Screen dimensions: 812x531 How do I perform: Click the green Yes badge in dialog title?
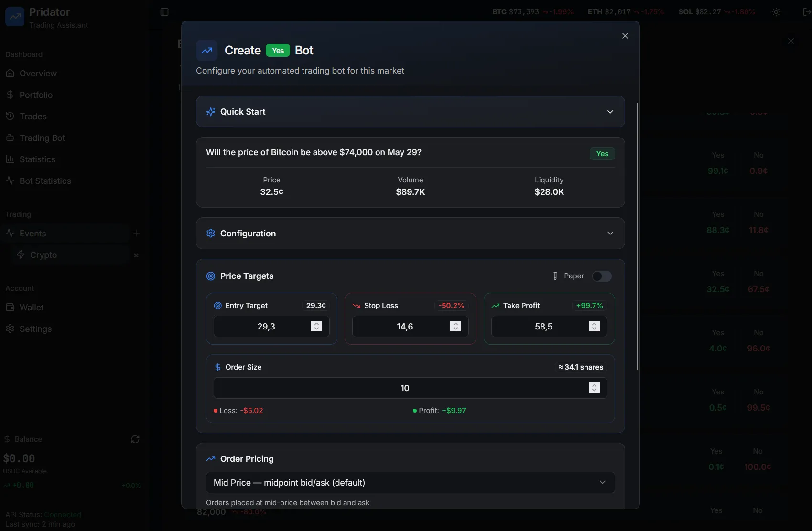point(278,51)
